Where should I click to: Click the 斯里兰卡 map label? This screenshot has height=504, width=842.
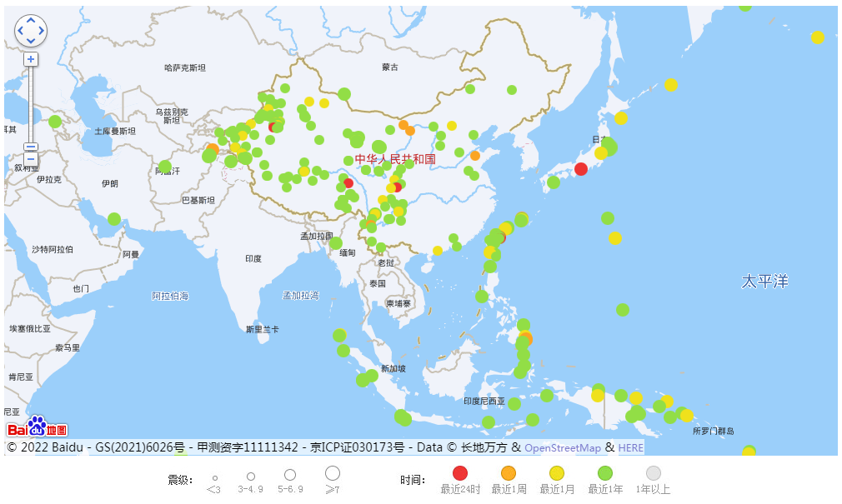point(263,329)
